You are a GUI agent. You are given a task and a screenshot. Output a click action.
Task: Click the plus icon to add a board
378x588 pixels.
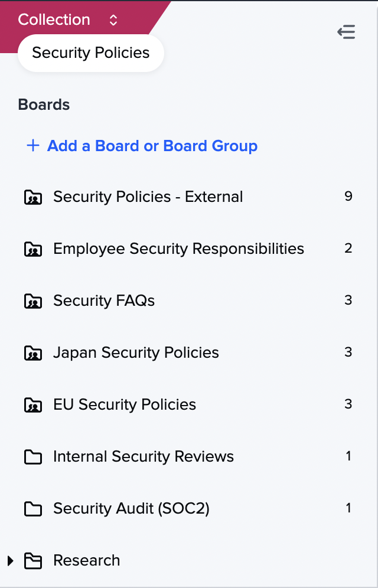click(x=32, y=146)
